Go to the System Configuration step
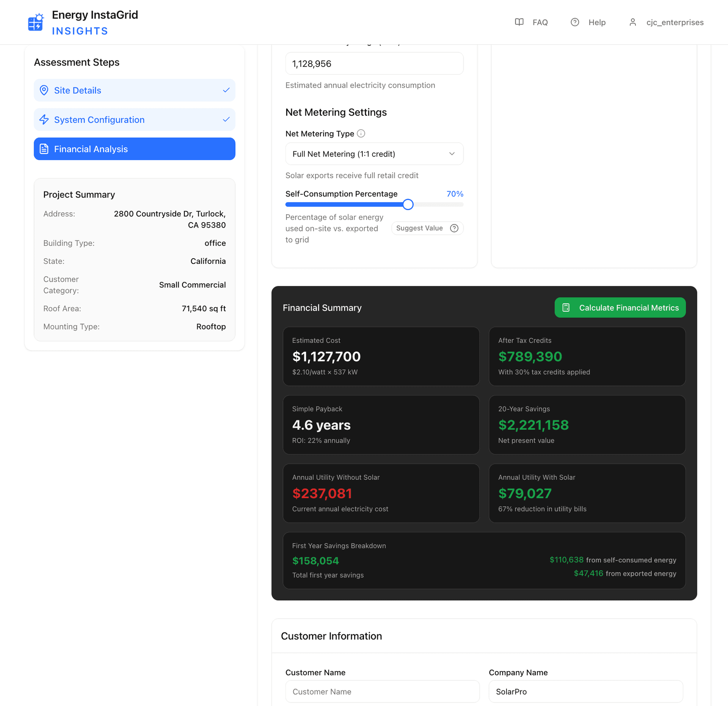 point(135,119)
